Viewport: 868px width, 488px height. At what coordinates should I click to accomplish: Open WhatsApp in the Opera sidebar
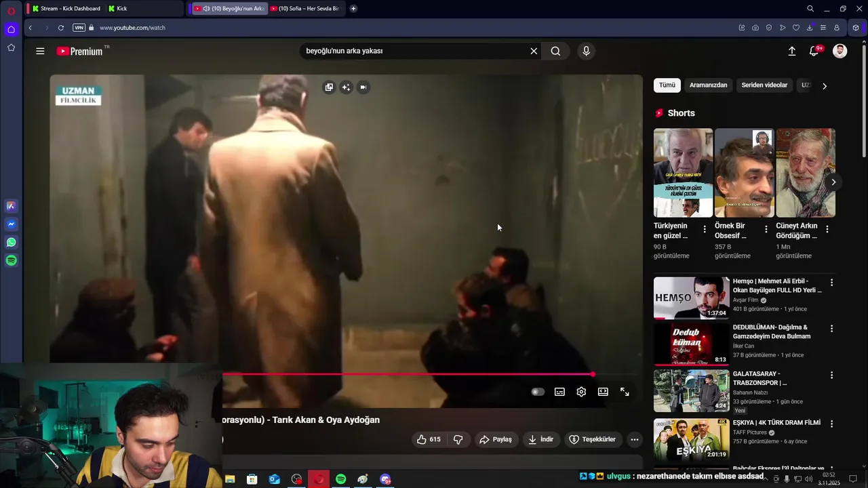pos(11,242)
